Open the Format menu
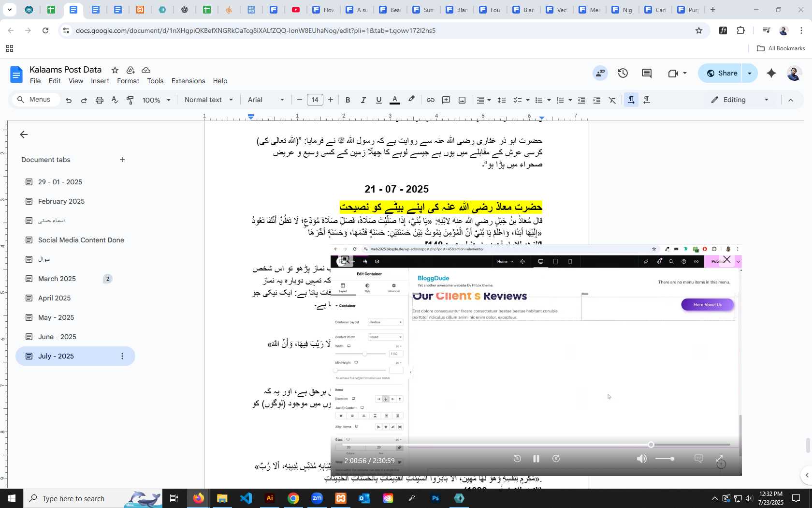812x508 pixels. tap(128, 81)
